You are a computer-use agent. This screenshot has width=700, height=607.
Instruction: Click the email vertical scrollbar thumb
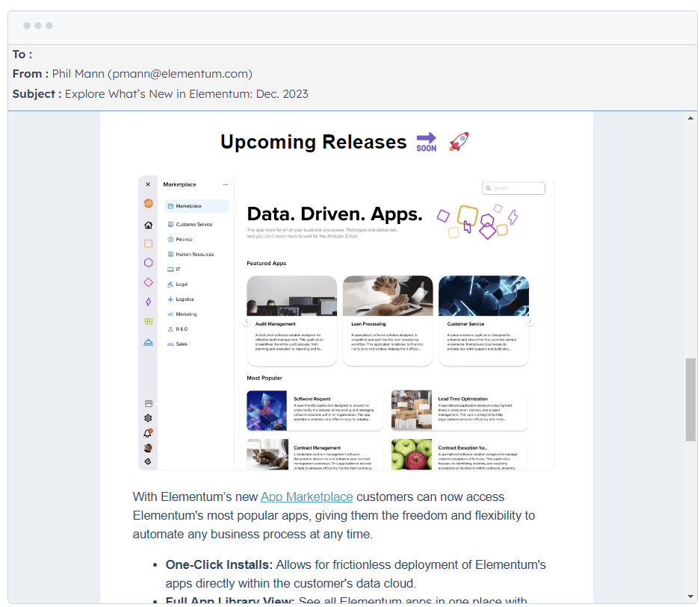[x=690, y=400]
